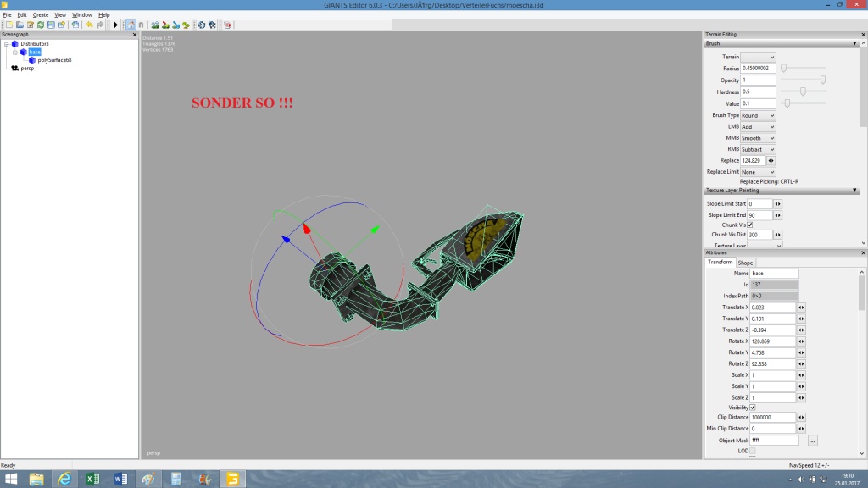Click the Hardness slider
Viewport: 868px width, 488px height.
(x=803, y=91)
